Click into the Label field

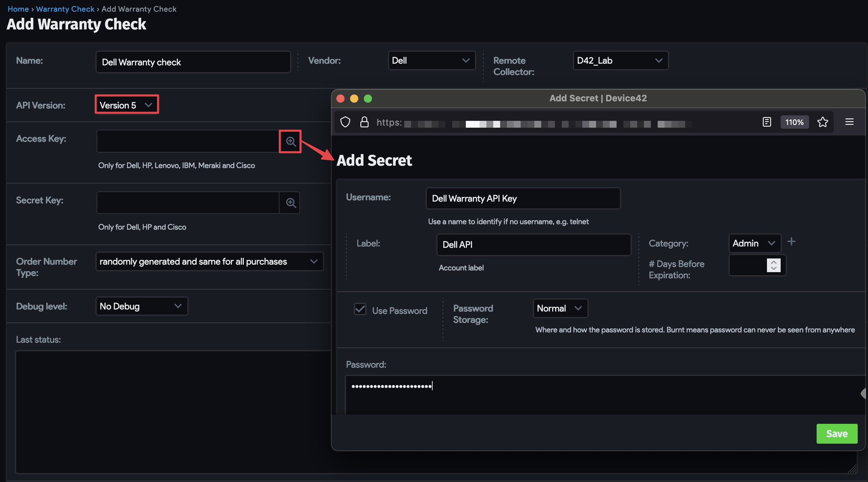pos(533,244)
